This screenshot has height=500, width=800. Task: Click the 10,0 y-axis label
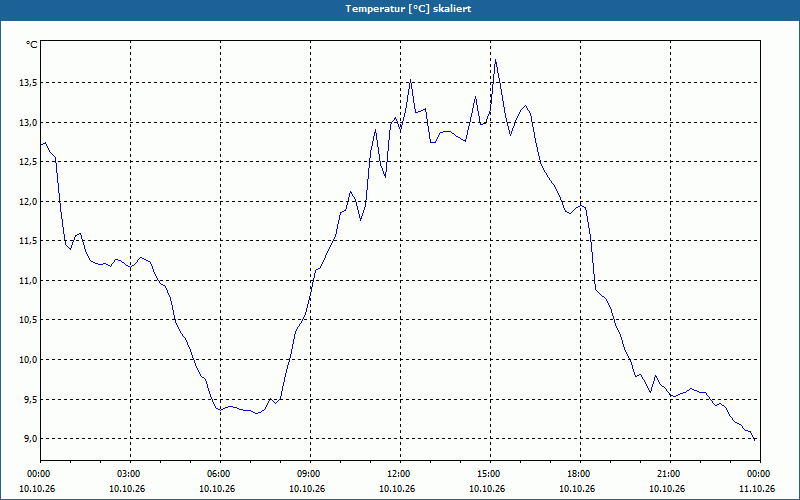28,360
